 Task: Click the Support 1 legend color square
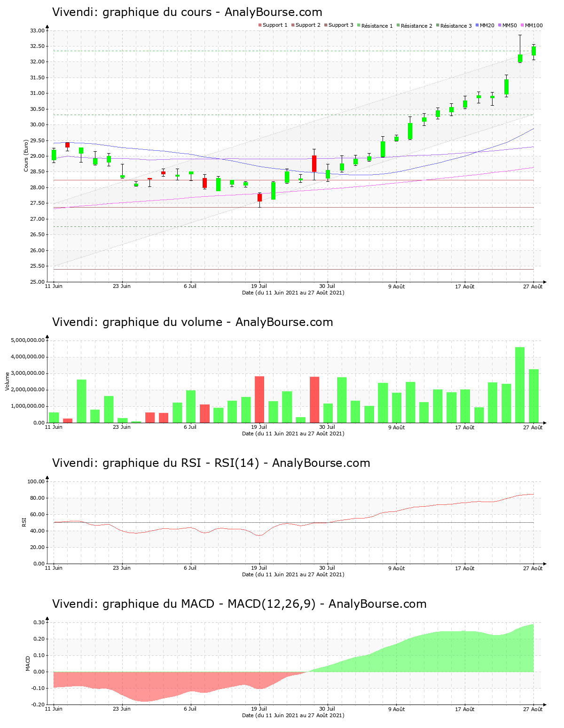pyautogui.click(x=260, y=25)
